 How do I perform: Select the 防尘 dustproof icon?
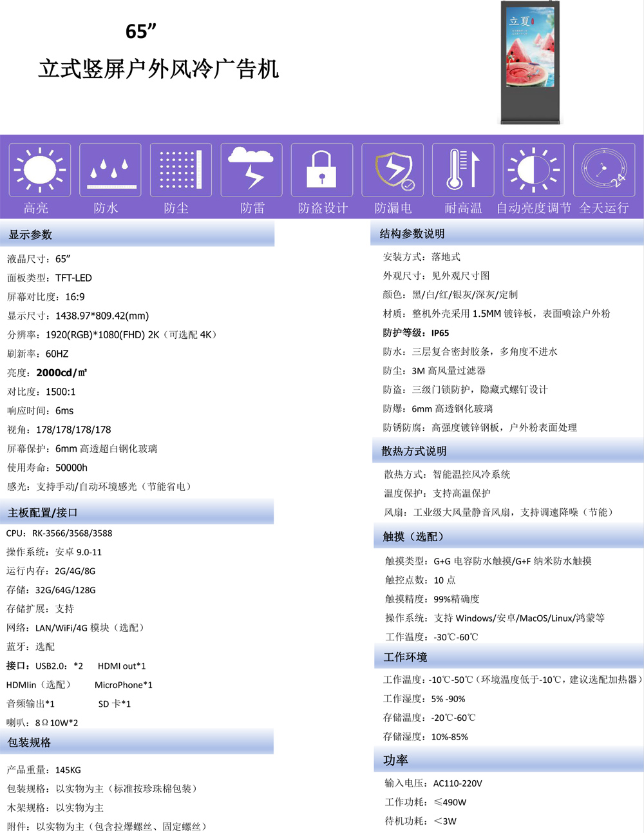pyautogui.click(x=180, y=169)
